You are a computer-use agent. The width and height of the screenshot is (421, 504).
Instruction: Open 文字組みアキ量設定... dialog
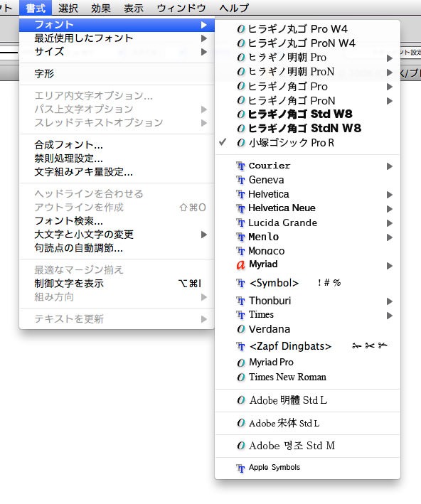click(117, 172)
